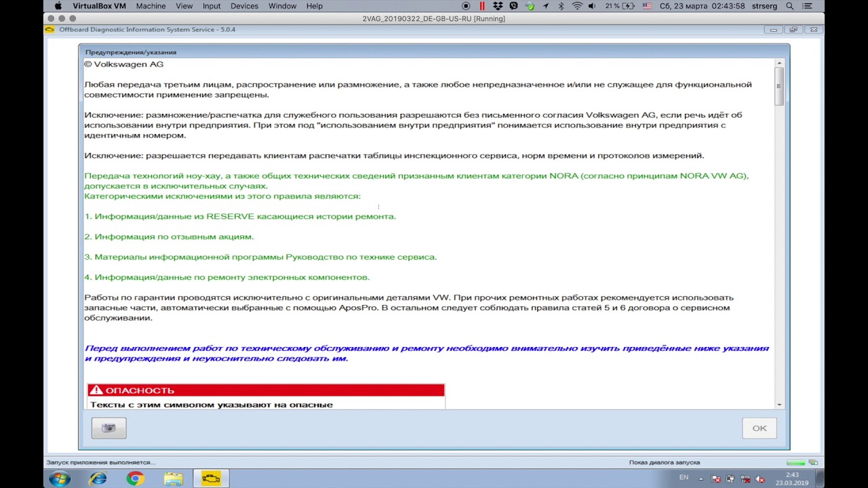
Task: Click '2. Информация по отзывным акциям.' line
Action: coord(169,237)
